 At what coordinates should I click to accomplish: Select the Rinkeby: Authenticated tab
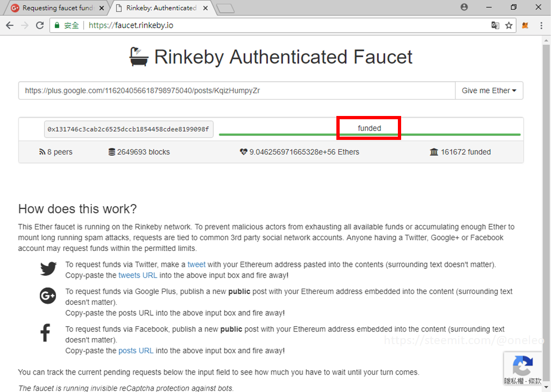tap(161, 8)
